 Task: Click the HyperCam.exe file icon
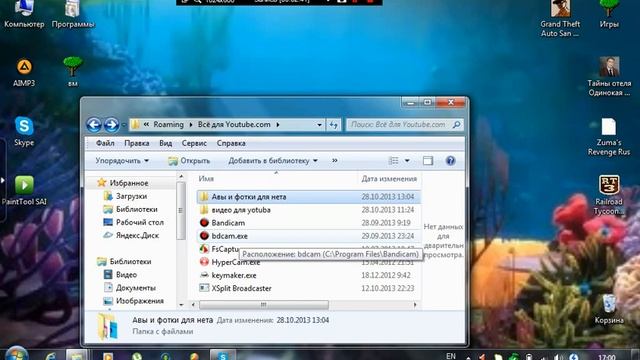click(204, 262)
